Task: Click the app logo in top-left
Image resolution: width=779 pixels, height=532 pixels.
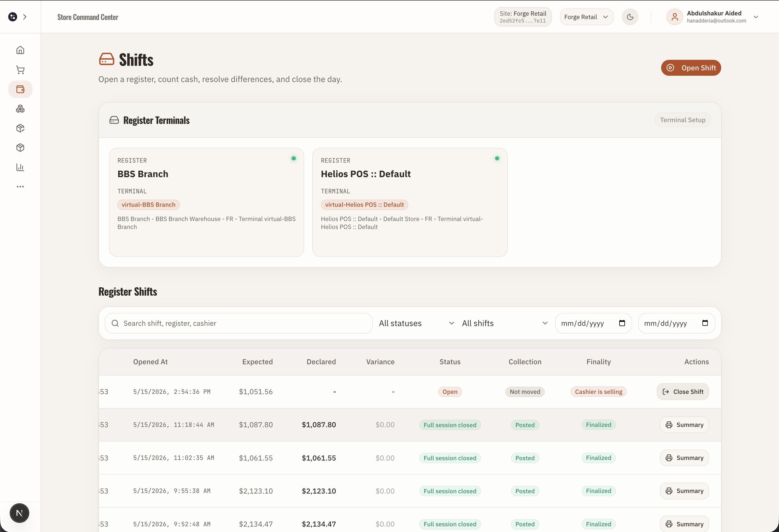Action: (13, 17)
